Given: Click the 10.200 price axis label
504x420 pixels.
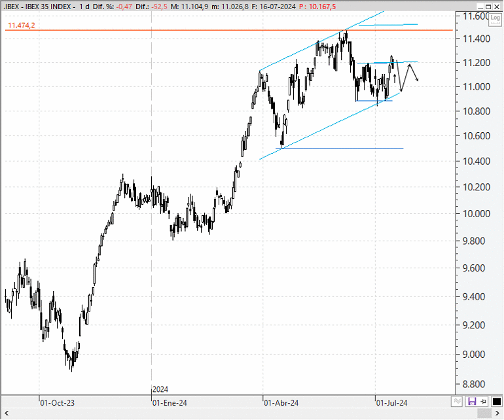Looking at the screenshot, I should pyautogui.click(x=477, y=187).
